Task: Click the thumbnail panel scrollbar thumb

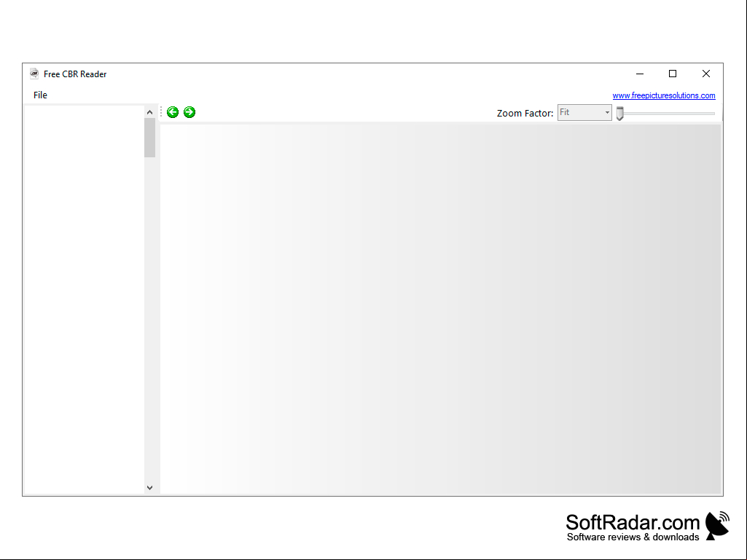Action: 149,138
